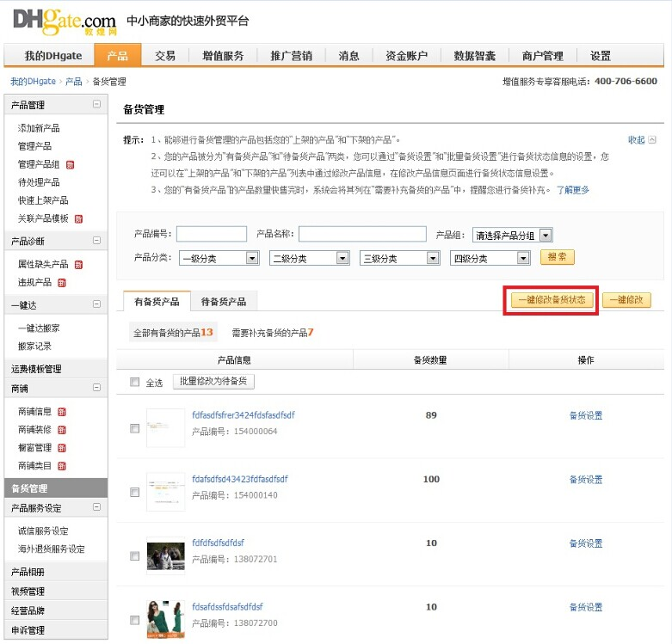
Task: Click the 一键修改 button
Action: pos(626,300)
